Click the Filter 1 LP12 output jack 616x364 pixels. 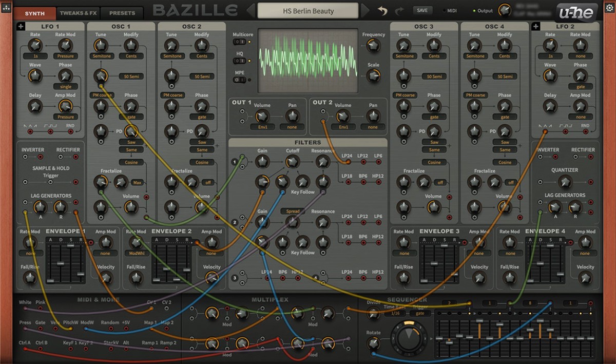tap(363, 162)
